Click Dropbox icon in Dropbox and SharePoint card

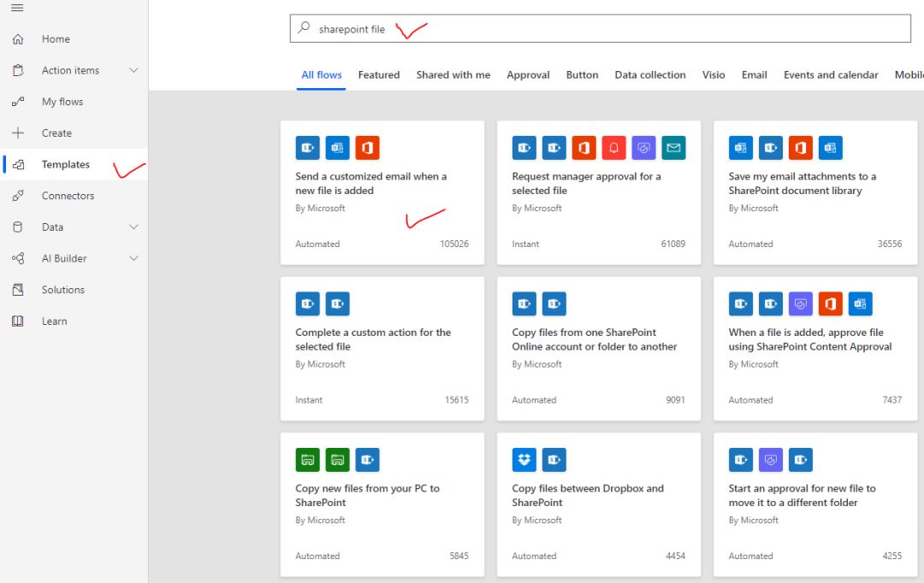pyautogui.click(x=524, y=460)
